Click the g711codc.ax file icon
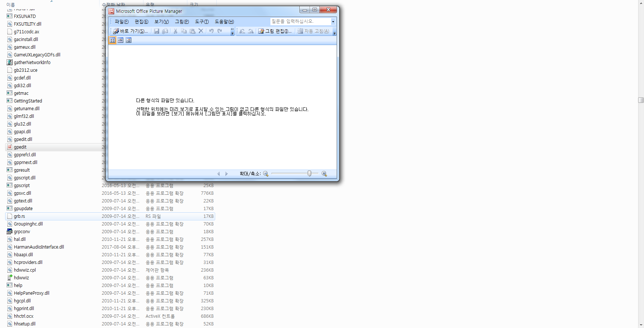The width and height of the screenshot is (644, 328). point(10,32)
